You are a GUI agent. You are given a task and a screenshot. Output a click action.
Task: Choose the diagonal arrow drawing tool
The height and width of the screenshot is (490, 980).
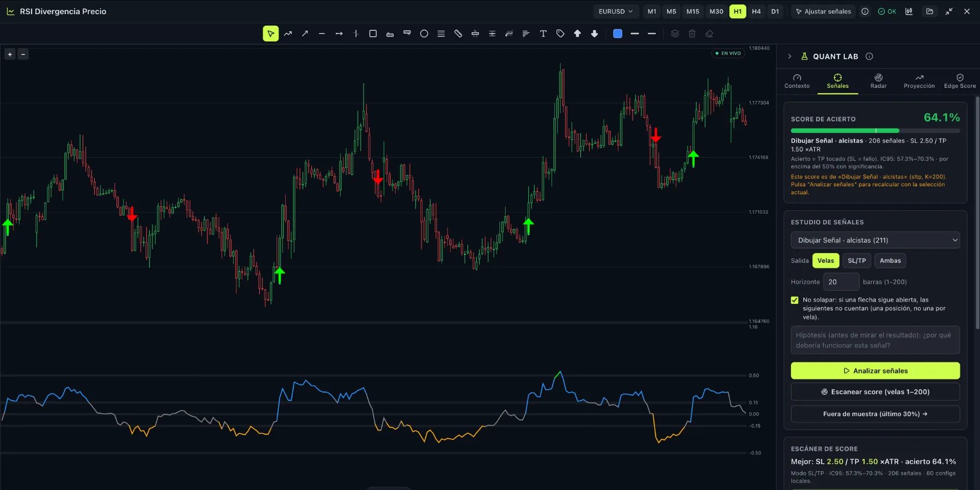(x=305, y=34)
